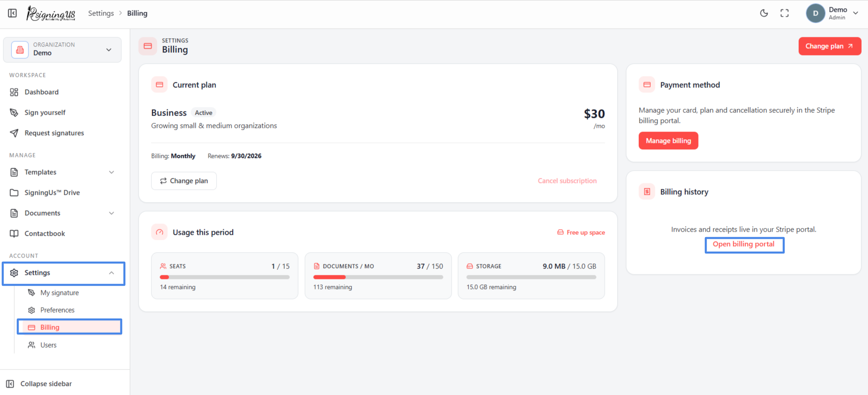Image resolution: width=868 pixels, height=395 pixels.
Task: Toggle dark mode moon icon
Action: pyautogui.click(x=764, y=13)
